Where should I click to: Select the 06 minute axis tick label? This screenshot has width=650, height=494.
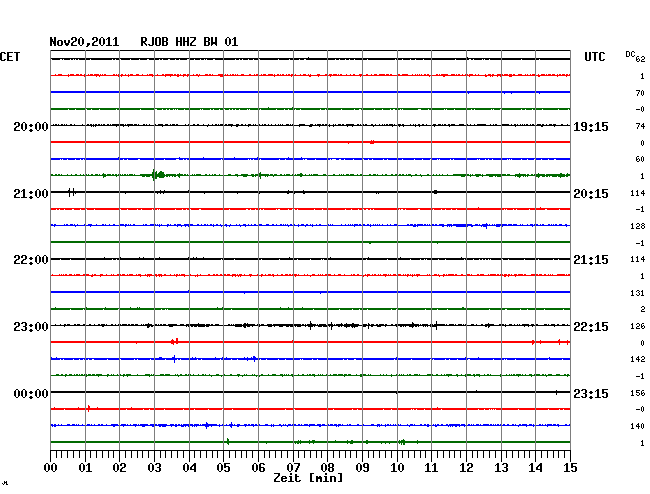tap(258, 467)
